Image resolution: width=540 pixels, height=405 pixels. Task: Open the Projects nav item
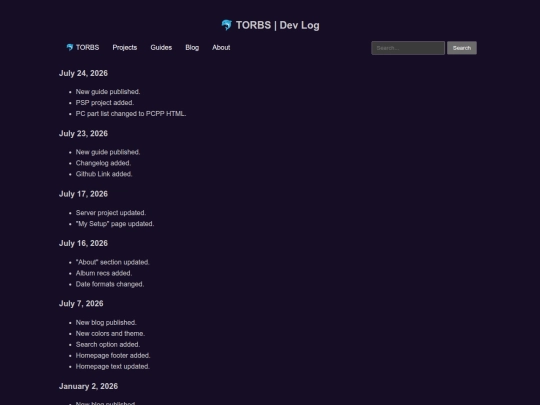(x=125, y=48)
